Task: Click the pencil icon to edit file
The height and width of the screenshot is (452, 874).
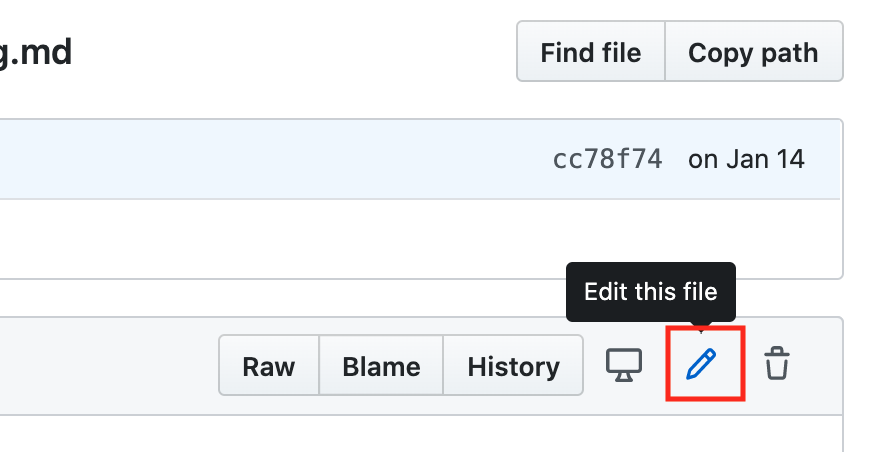Action: click(703, 365)
